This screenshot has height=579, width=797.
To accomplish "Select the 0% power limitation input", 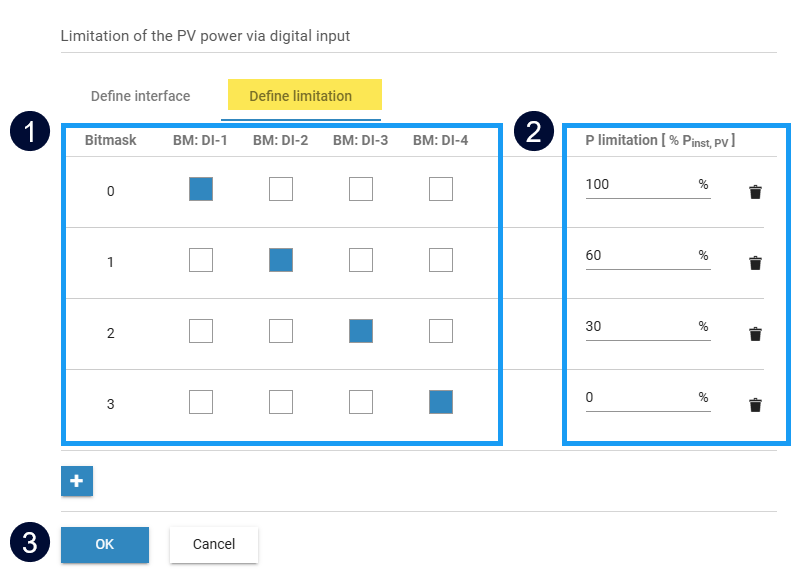I will click(x=638, y=398).
